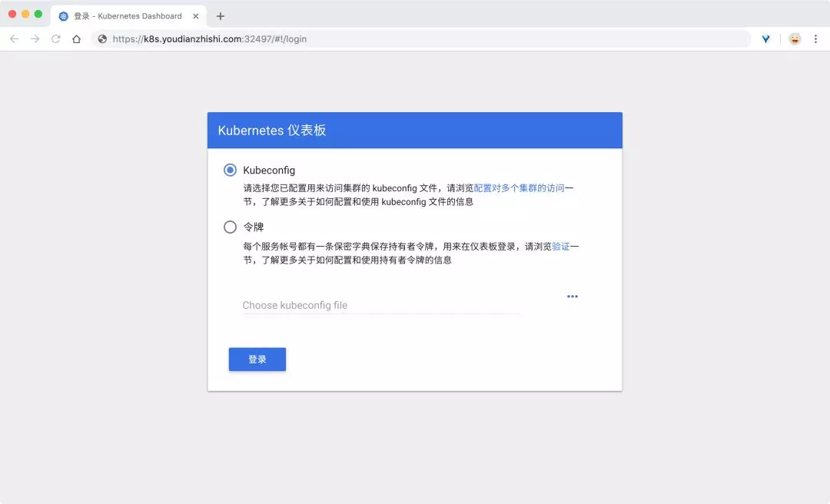The height and width of the screenshot is (504, 830).
Task: Click the Kubeconfig option label
Action: pos(269,170)
